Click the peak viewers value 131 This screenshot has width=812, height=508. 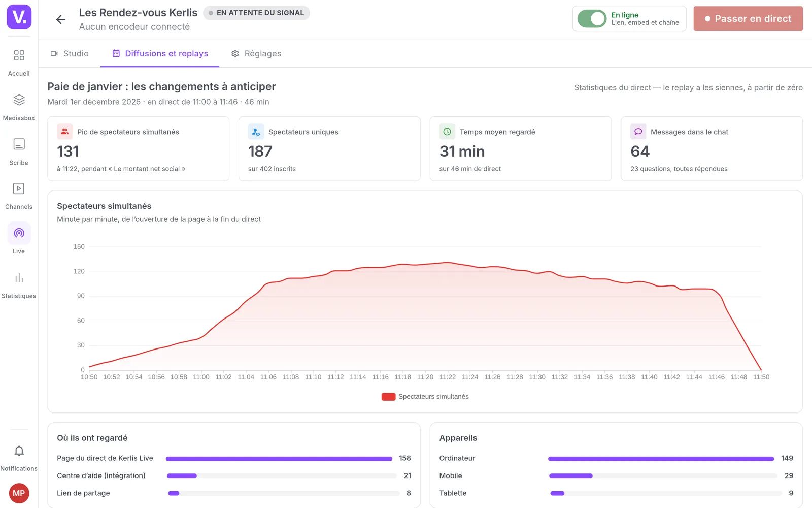[x=68, y=151]
